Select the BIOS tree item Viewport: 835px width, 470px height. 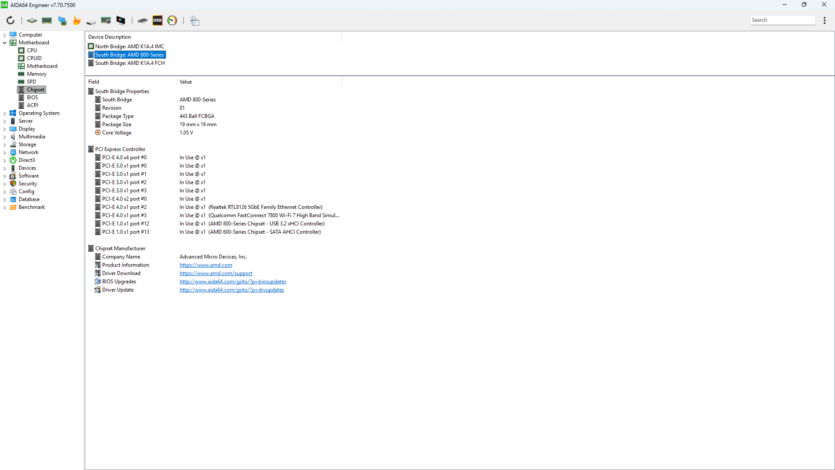click(32, 97)
